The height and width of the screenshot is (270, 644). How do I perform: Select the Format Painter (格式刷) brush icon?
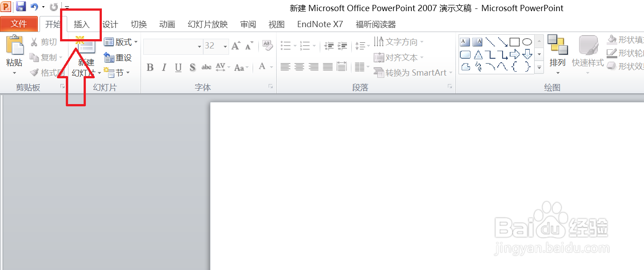[x=34, y=73]
